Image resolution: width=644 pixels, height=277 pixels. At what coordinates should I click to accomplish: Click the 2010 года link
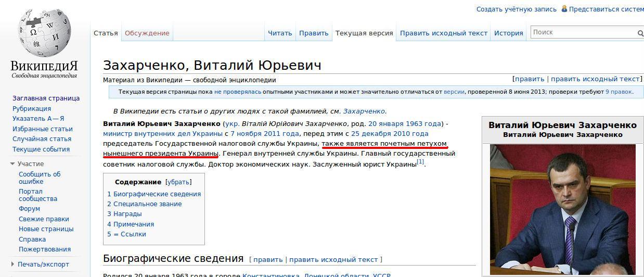[412, 134]
